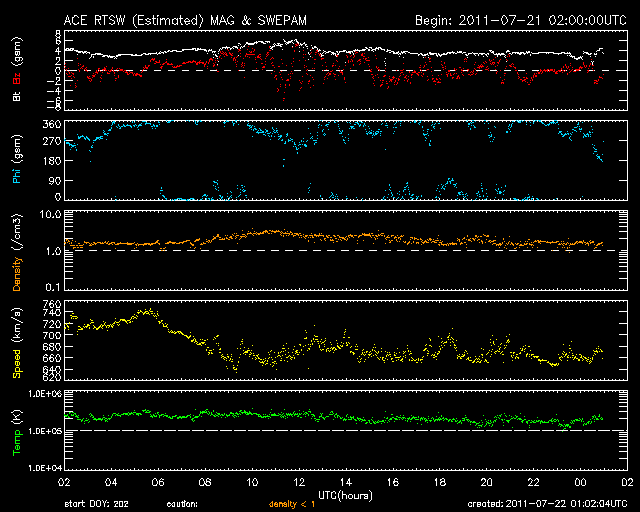Click the "1.0E+06" tick label on Temp axis
Image resolution: width=640 pixels, height=512 pixels.
tap(45, 394)
